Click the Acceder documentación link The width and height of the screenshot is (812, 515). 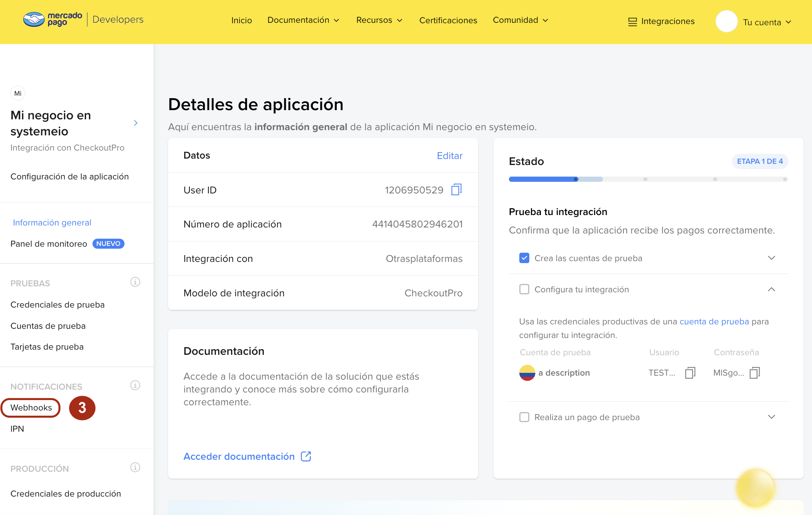pyautogui.click(x=239, y=457)
